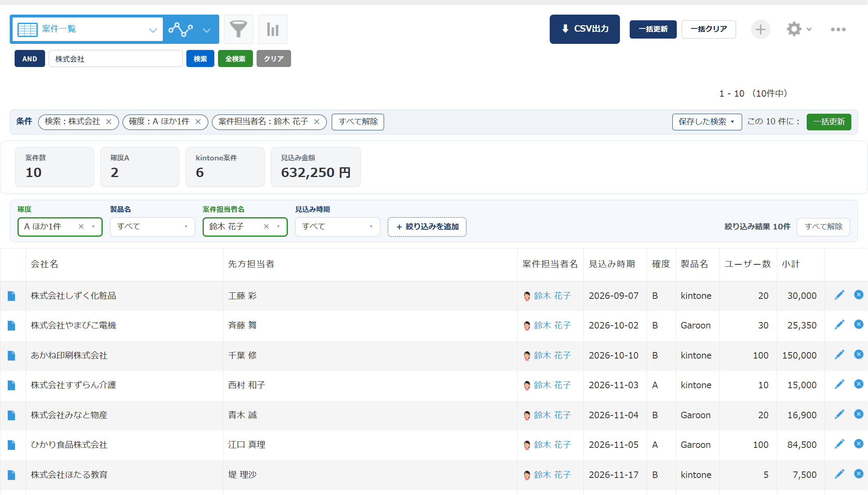Click すべて解除 in the condition bar
The width and height of the screenshot is (868, 495).
coord(358,122)
